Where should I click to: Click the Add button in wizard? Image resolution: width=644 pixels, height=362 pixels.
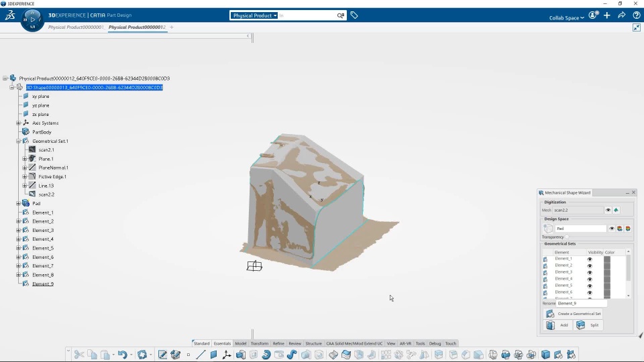click(x=558, y=325)
